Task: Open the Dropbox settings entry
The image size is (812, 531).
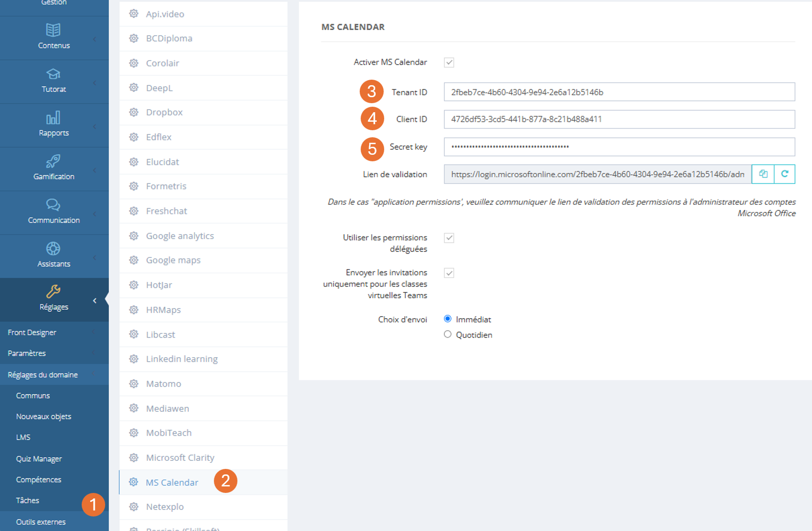Action: tap(164, 112)
